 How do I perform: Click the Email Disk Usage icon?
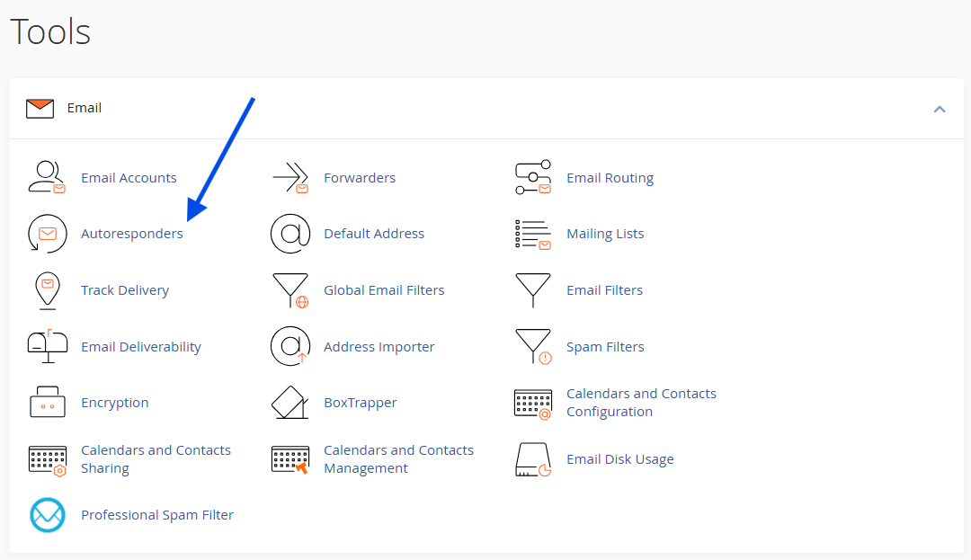(x=532, y=459)
